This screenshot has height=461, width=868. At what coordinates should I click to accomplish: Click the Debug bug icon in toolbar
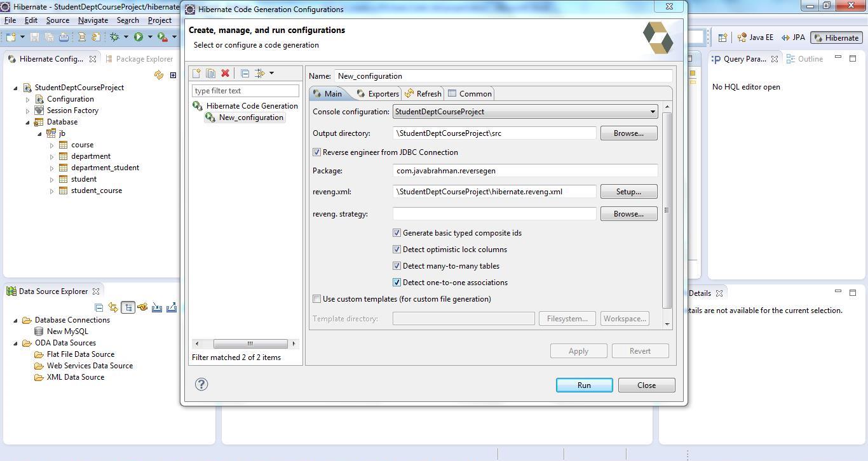pyautogui.click(x=114, y=37)
